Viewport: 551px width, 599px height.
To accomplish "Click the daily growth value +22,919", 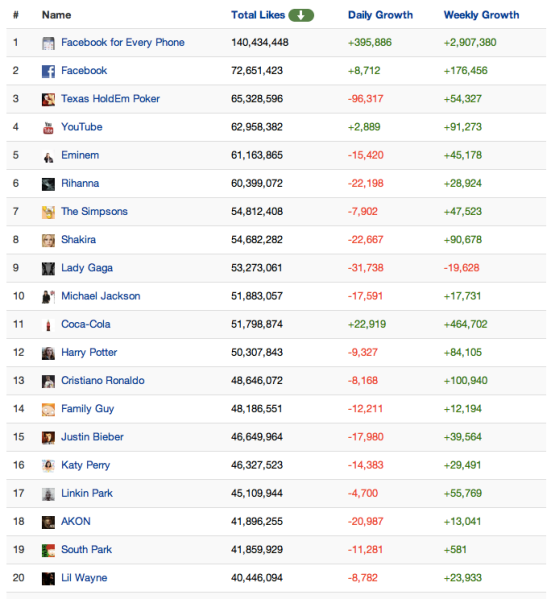I will 367,324.
